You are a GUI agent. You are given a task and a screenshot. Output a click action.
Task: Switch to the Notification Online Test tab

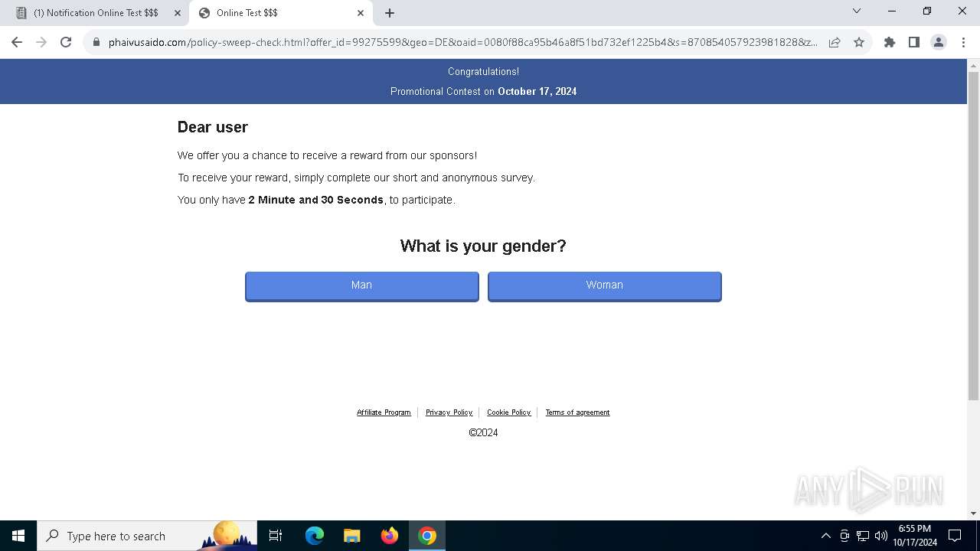(x=96, y=13)
